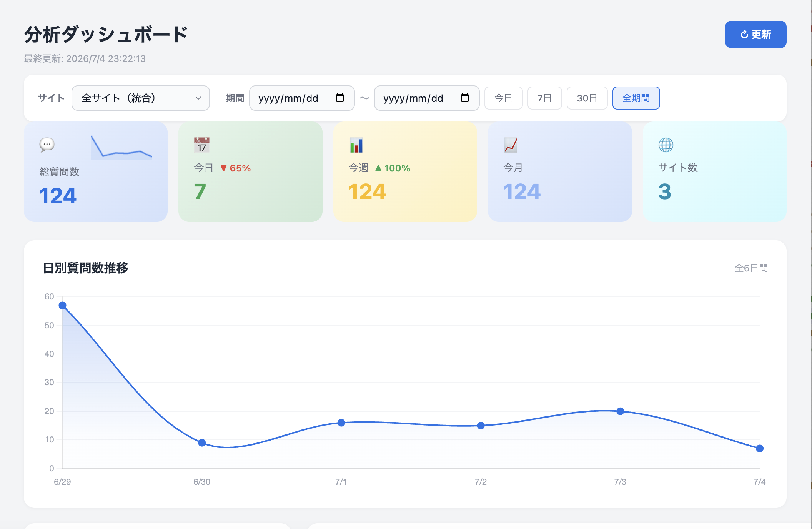Click the bar chart icon on 今週 card
Screen dimensions: 812x529
(356, 145)
